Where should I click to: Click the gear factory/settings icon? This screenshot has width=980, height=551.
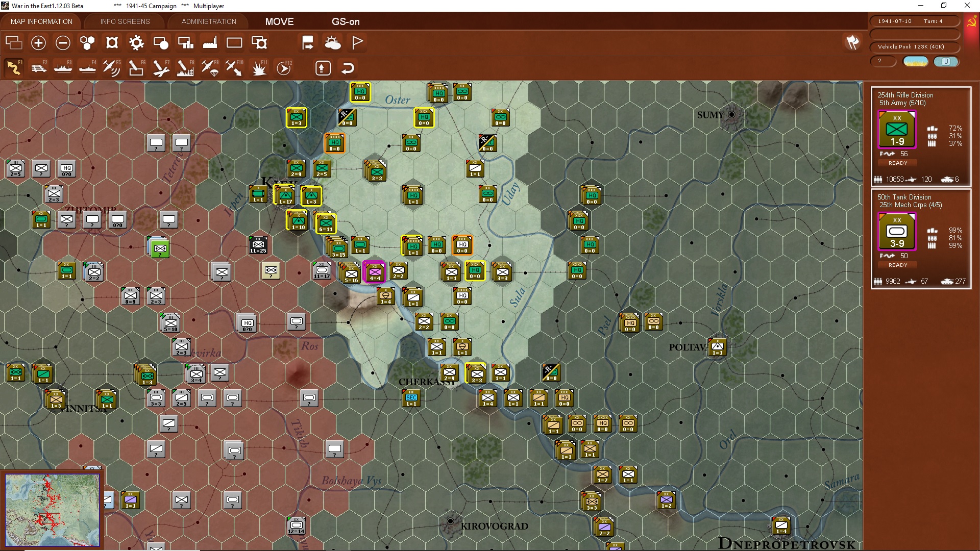[x=136, y=43]
